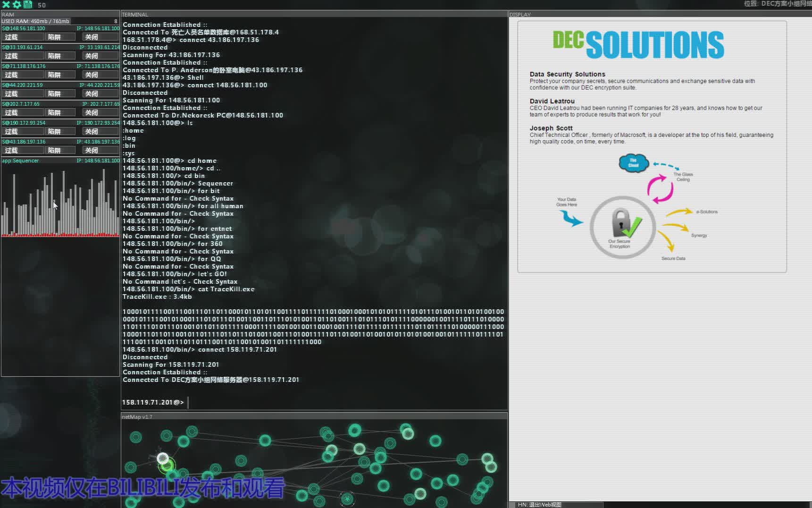Click the save floppy disk icon
Image resolution: width=812 pixels, height=508 pixels.
point(27,5)
